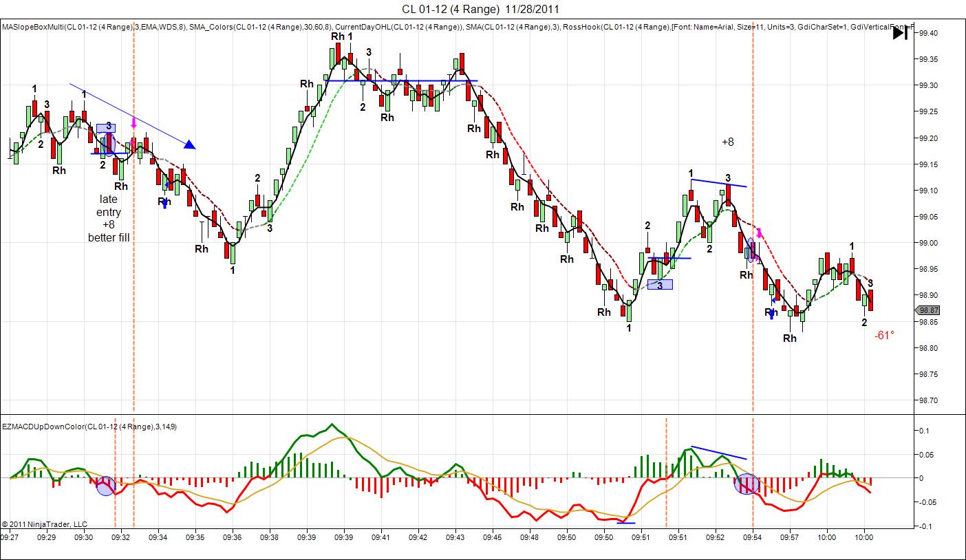Click the 99.40 price axis label
Image resolution: width=966 pixels, height=560 pixels.
click(929, 33)
